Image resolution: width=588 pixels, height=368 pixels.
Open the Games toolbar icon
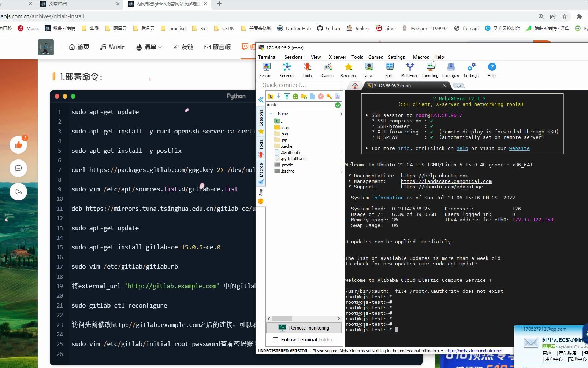click(327, 70)
